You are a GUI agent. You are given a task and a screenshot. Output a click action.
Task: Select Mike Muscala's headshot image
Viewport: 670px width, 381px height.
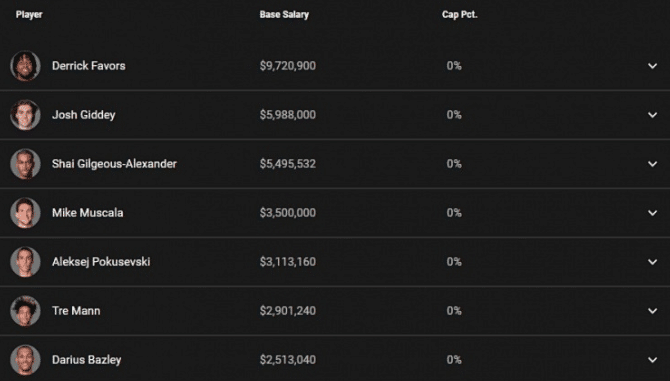(25, 213)
